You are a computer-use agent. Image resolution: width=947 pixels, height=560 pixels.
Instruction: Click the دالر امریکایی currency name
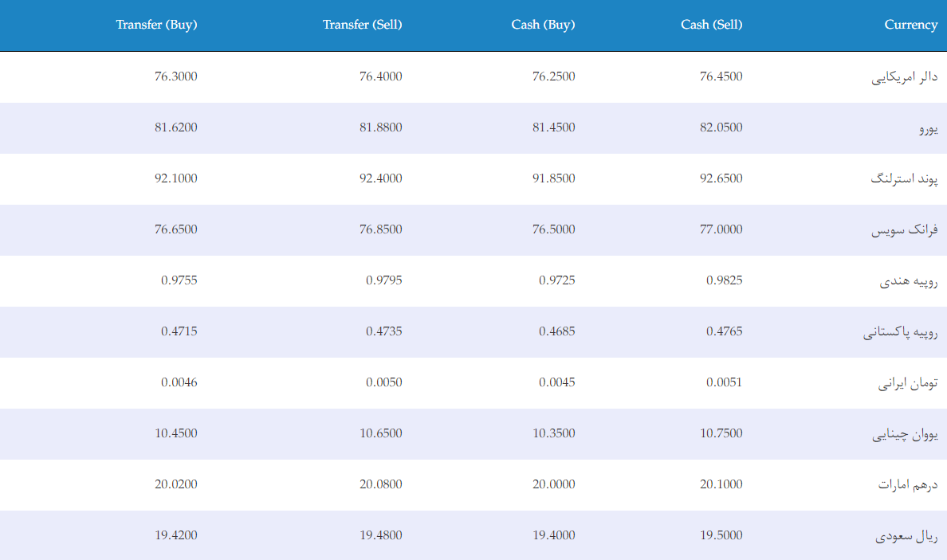pyautogui.click(x=904, y=77)
